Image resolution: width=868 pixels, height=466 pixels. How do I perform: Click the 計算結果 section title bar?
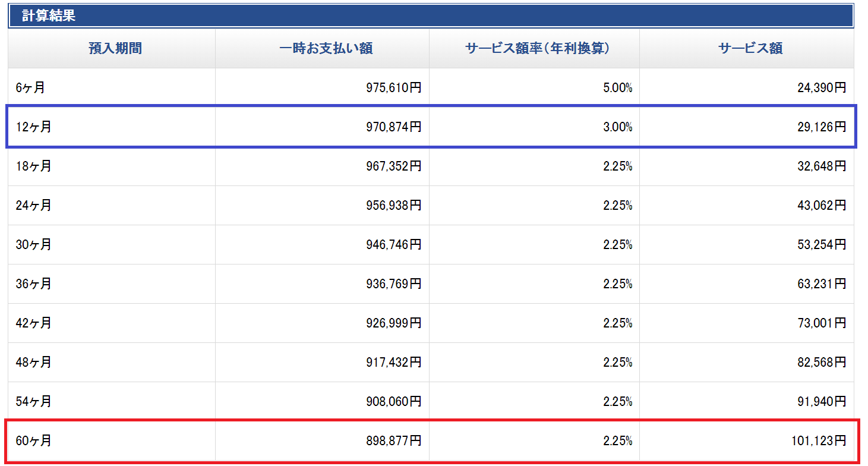pos(431,16)
